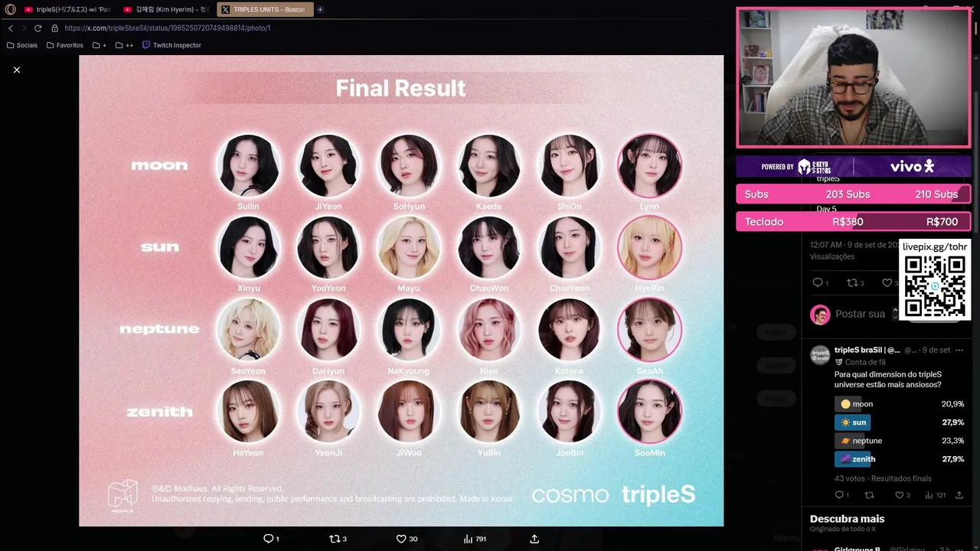Click the Teclado donation progress bar
Image resolution: width=980 pixels, height=551 pixels.
point(853,222)
